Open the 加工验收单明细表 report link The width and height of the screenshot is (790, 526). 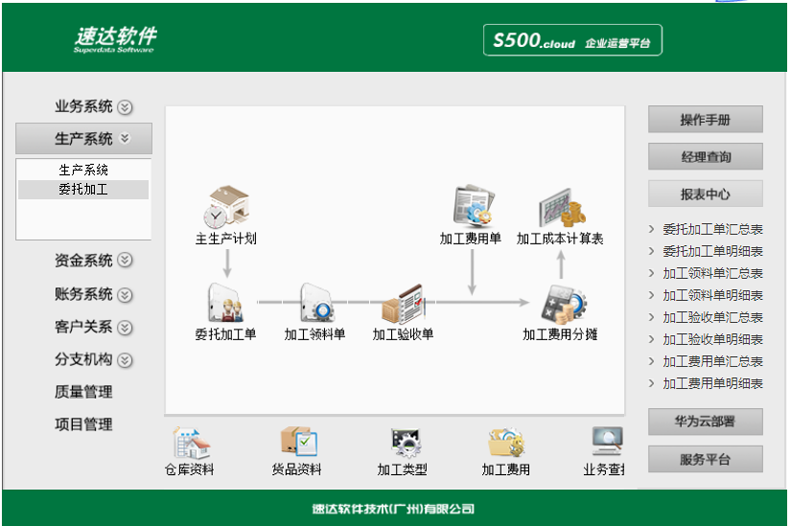coord(712,340)
